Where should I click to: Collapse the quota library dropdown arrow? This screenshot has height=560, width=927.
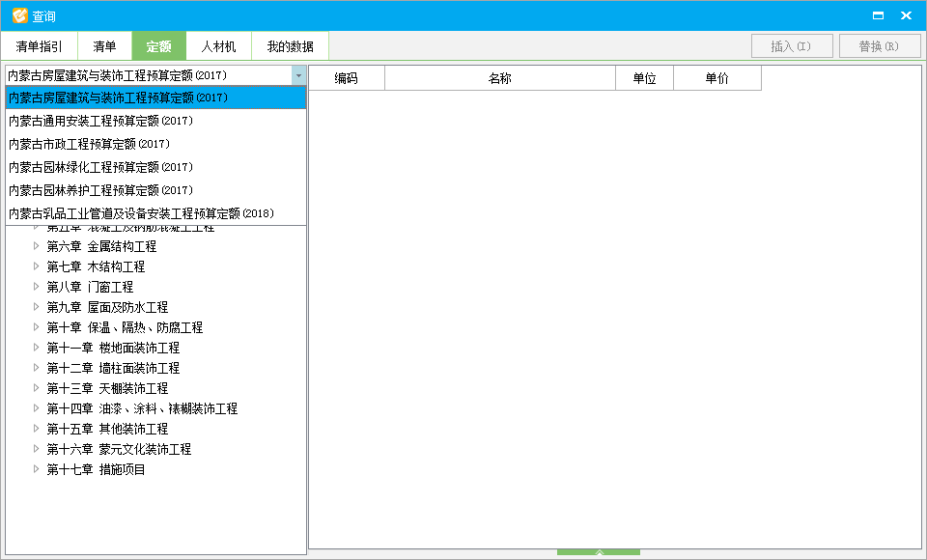(x=298, y=75)
